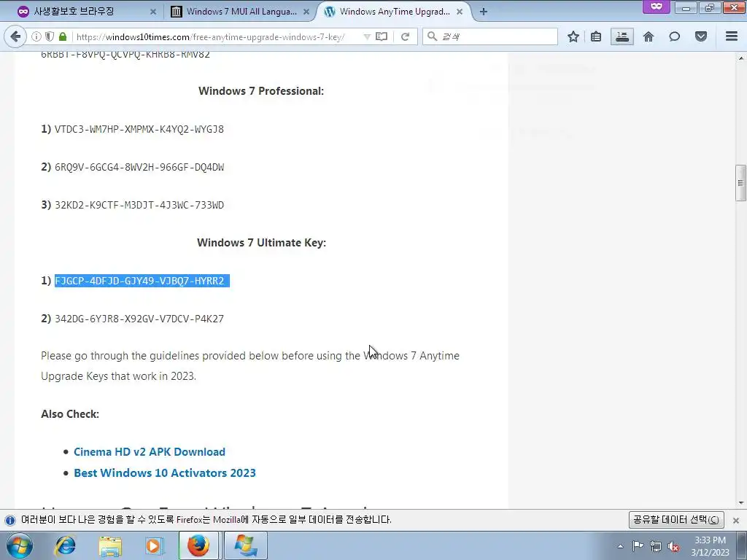The height and width of the screenshot is (560, 747).
Task: Go to Firefox home page icon
Action: tap(649, 36)
